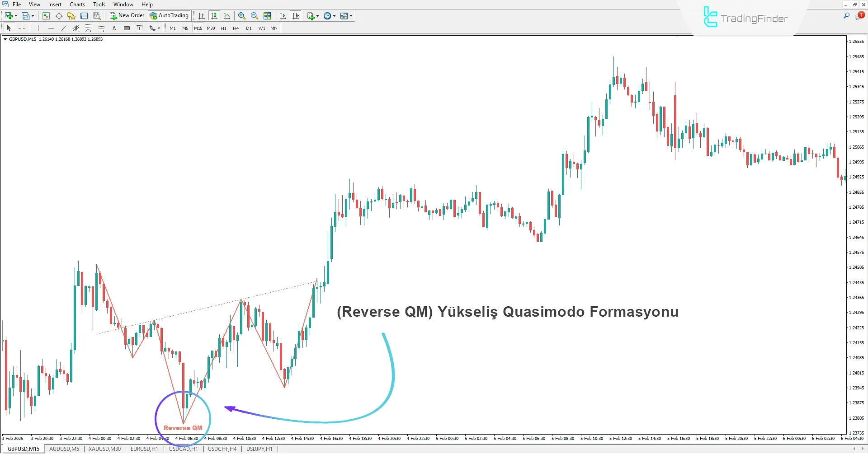Select the Crosshair tool
Screen dimensions: 868x454
pyautogui.click(x=22, y=28)
